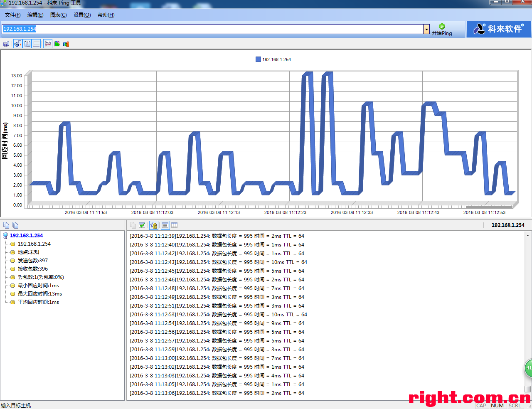The image size is (532, 409).
Task: Select the 平均回应时间:1ms tree item
Action: 38,302
